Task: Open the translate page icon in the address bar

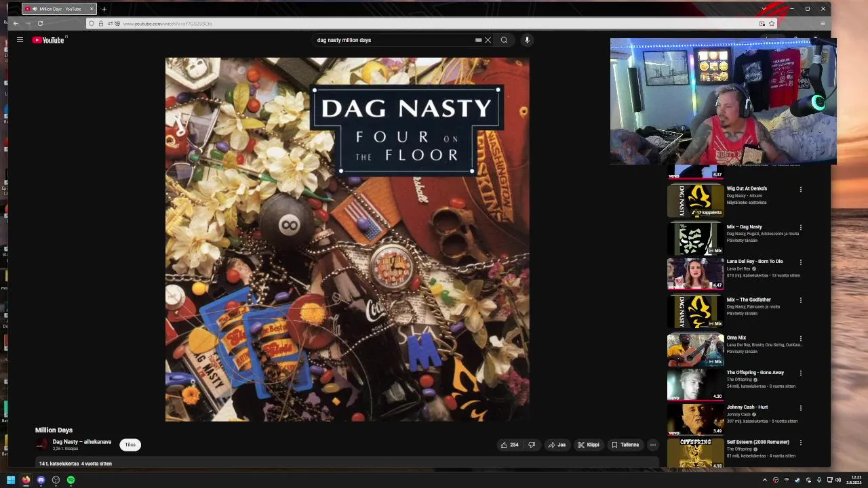Action: pyautogui.click(x=762, y=24)
